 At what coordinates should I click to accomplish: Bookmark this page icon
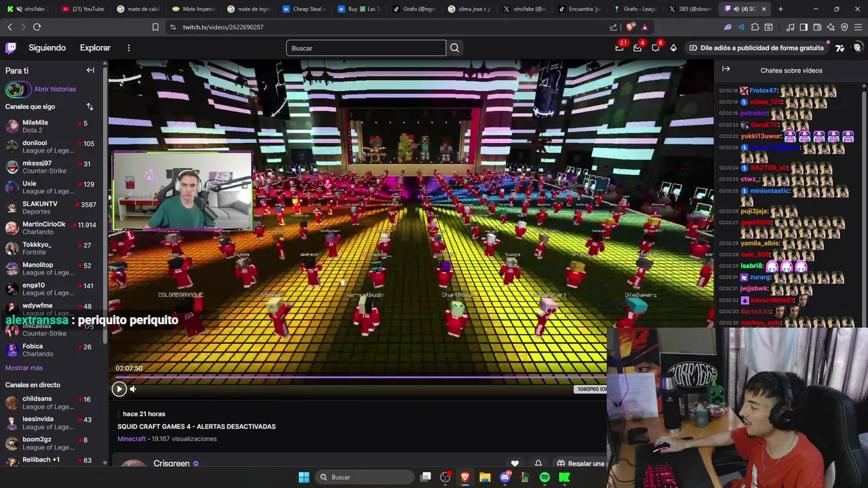pos(155,27)
